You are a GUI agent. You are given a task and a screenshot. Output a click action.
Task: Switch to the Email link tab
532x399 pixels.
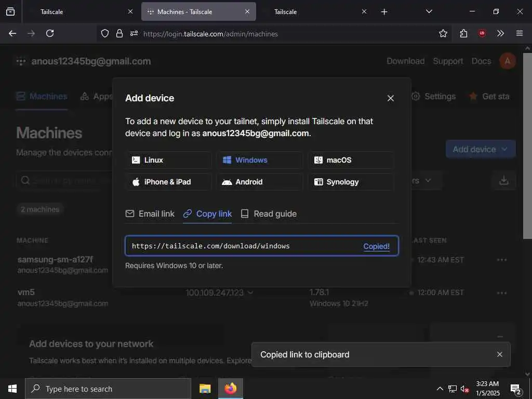pos(150,214)
